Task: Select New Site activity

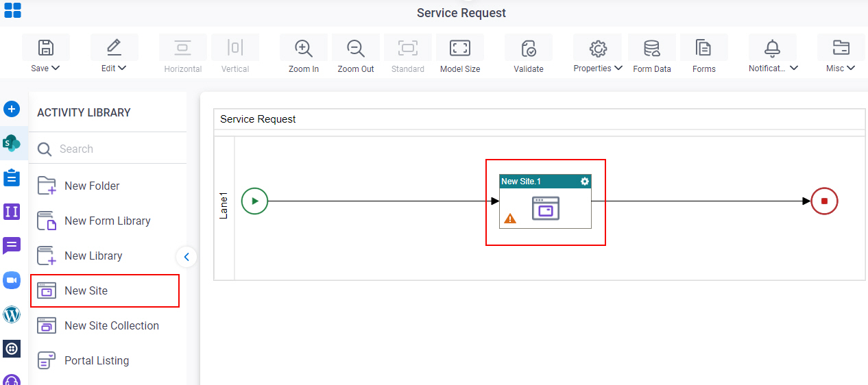Action: [x=105, y=290]
